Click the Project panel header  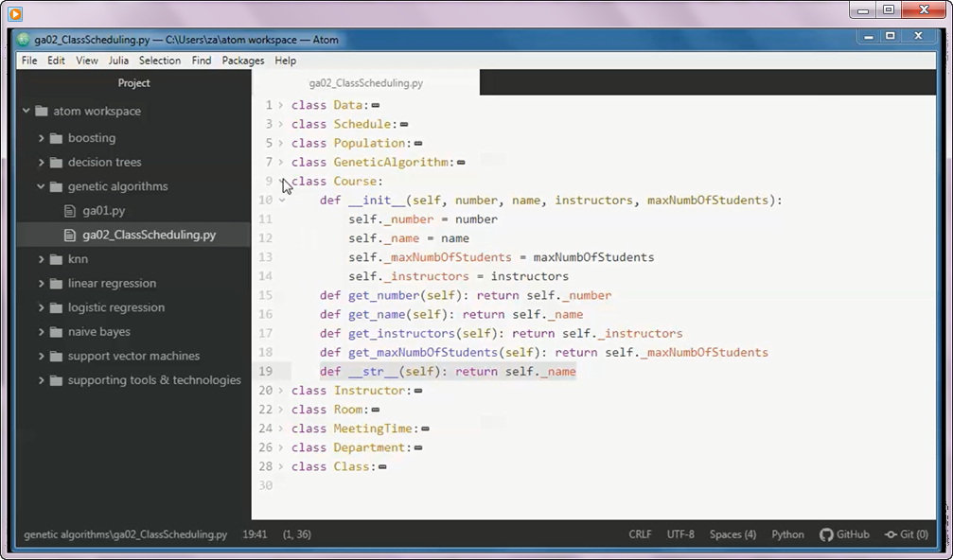(x=133, y=83)
